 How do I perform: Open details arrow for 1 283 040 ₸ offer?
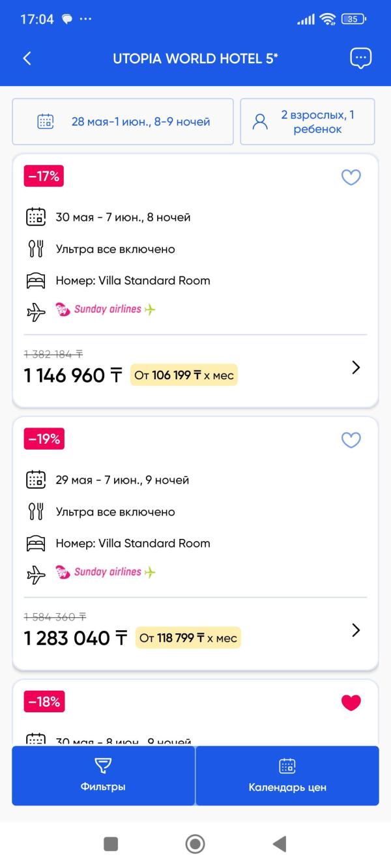click(356, 630)
